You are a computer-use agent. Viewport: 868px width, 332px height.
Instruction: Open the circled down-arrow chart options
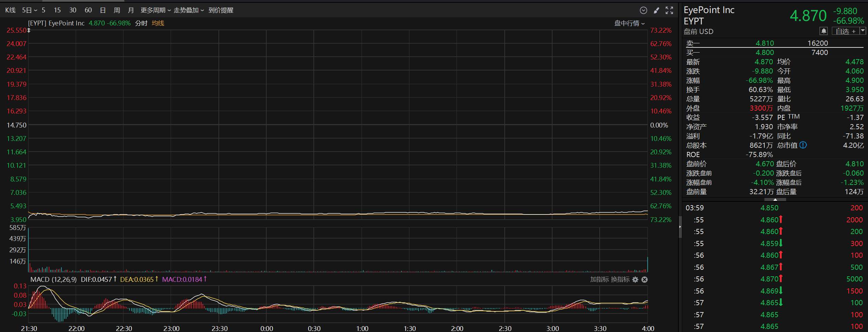[643, 10]
